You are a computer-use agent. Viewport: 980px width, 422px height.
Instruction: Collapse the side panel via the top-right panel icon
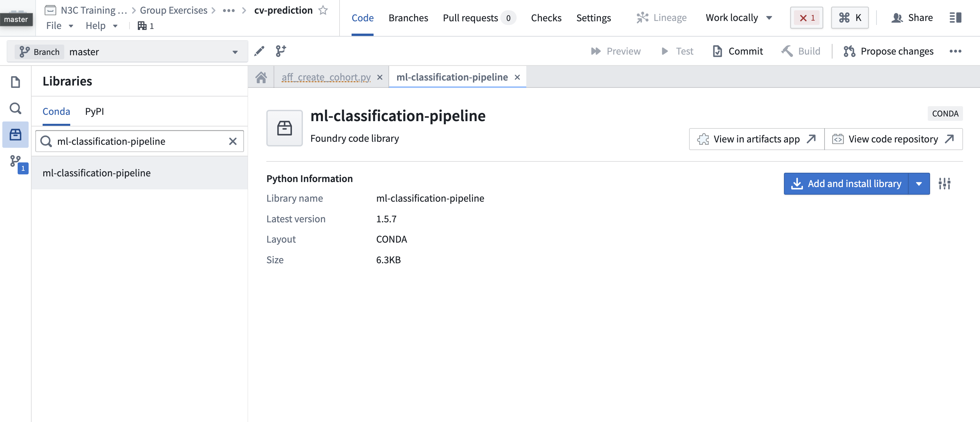(955, 18)
